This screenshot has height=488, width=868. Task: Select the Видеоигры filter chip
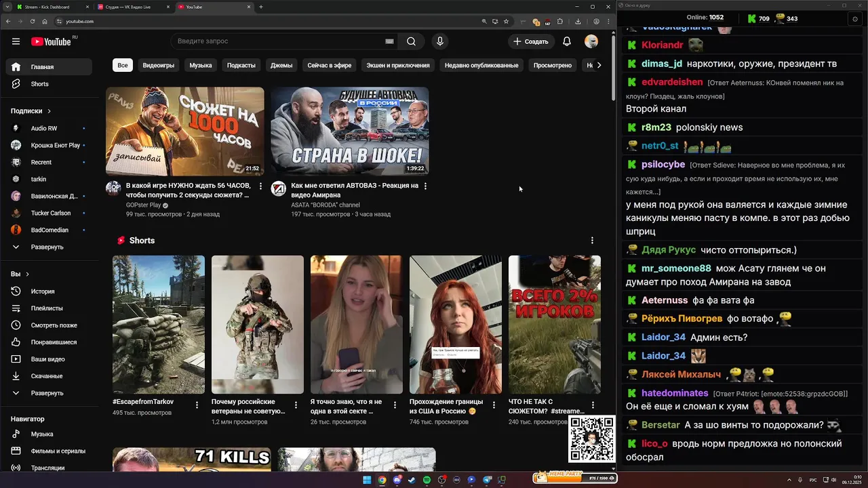[158, 66]
